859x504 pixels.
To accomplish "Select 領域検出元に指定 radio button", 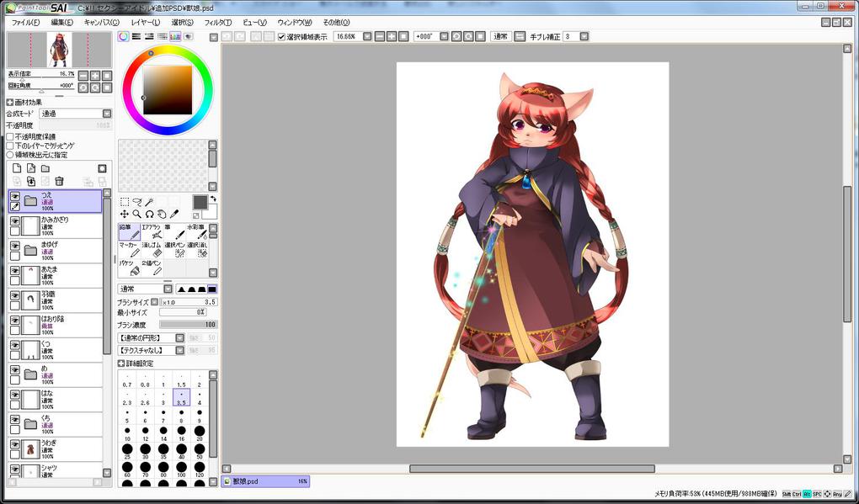I will coord(10,156).
